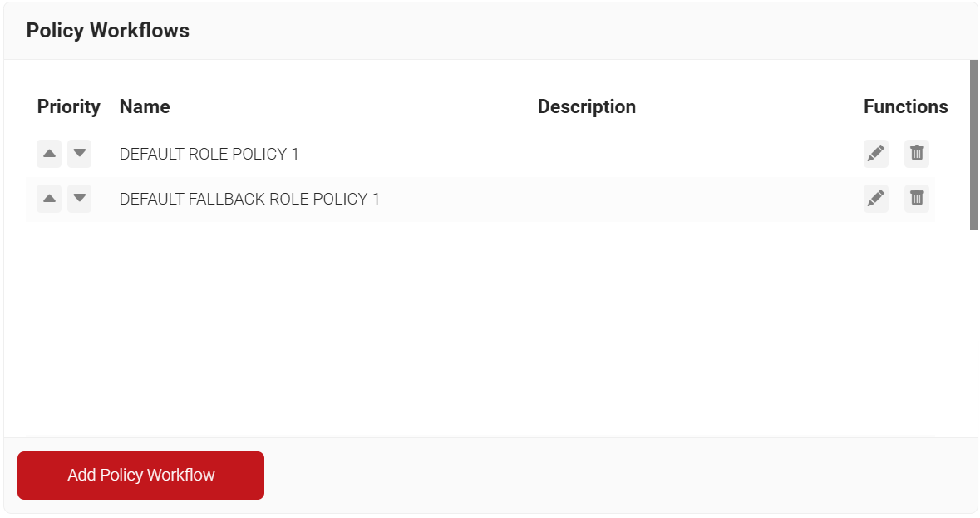Image resolution: width=980 pixels, height=518 pixels.
Task: Click the Functions column header
Action: [905, 107]
